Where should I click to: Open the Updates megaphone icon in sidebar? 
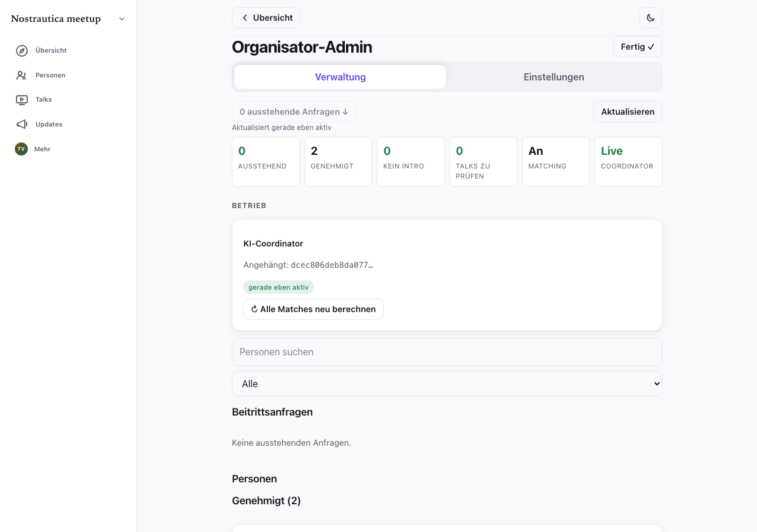pyautogui.click(x=22, y=125)
